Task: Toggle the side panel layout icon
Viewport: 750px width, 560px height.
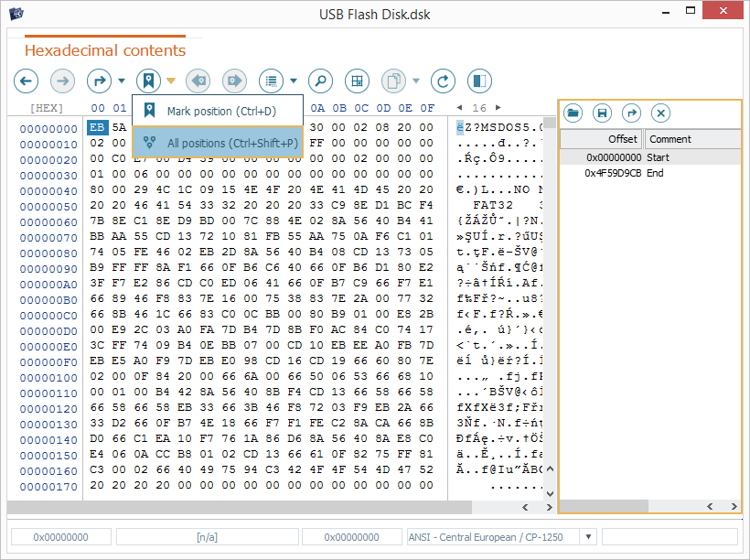Action: click(479, 81)
